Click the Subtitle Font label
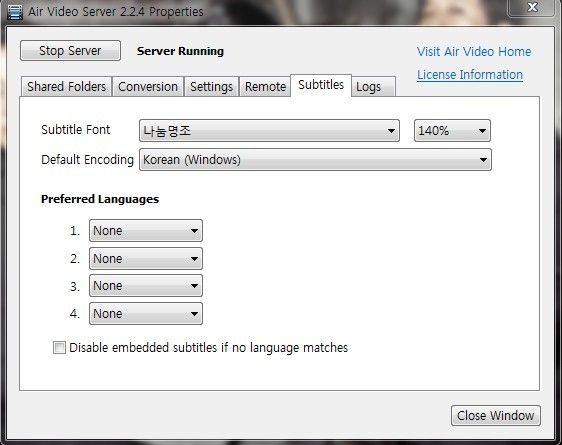This screenshot has height=445, width=562. pos(76,130)
